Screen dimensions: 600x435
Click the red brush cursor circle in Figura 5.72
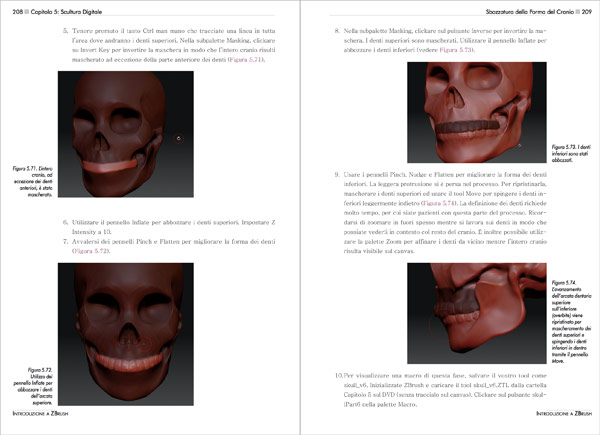[144, 344]
